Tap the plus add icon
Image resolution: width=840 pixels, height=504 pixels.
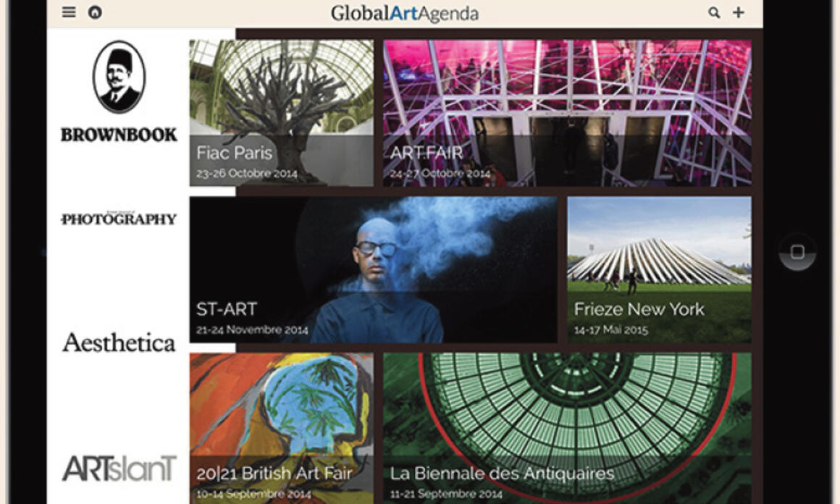[x=738, y=12]
